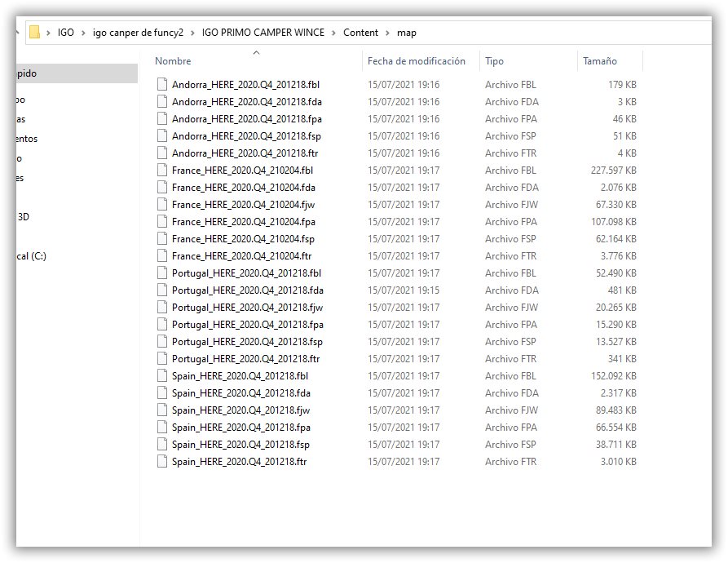Click the file icon of France_HERE_2020.Q4_210204.fjw
728x563 pixels.
coord(162,204)
